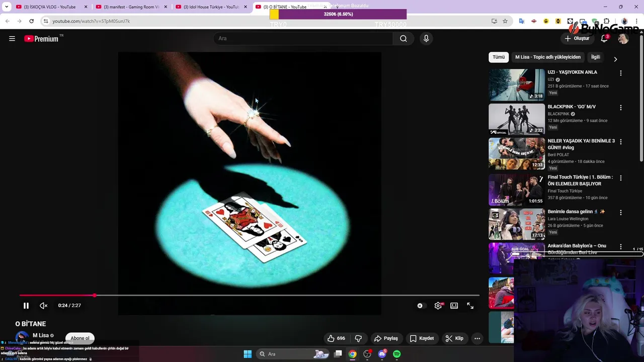
Task: Install app icon in address bar
Action: point(494,21)
